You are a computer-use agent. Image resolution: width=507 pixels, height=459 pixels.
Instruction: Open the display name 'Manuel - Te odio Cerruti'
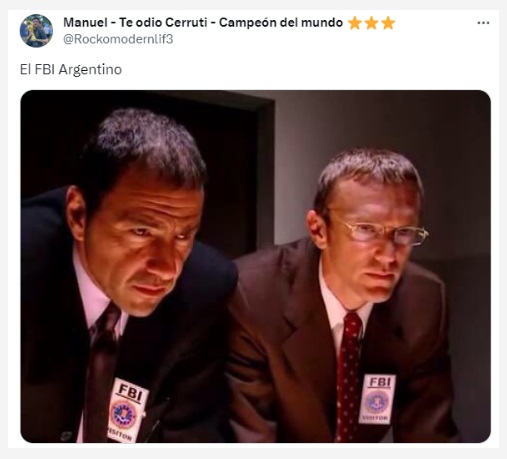pyautogui.click(x=136, y=23)
